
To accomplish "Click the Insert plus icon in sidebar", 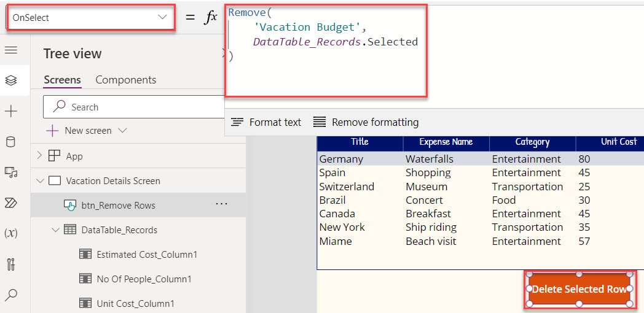I will (10, 111).
